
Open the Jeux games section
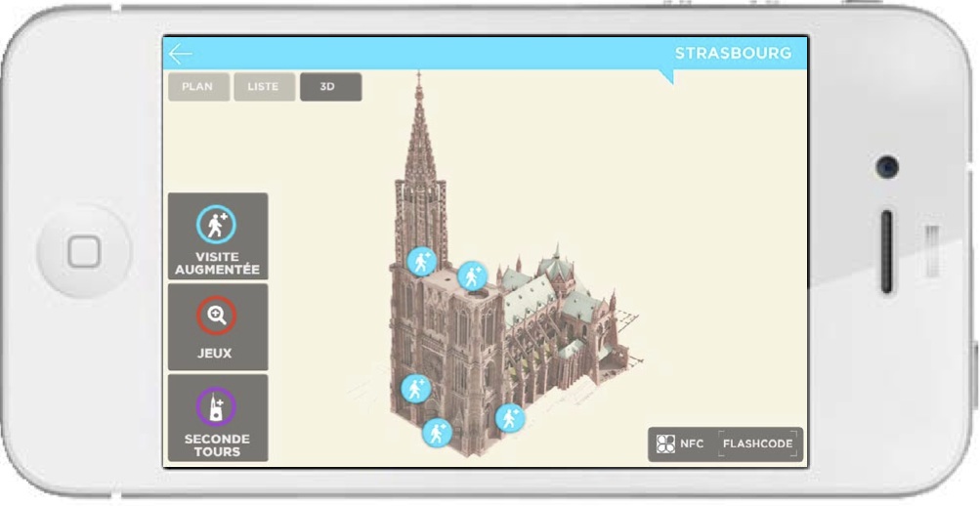coord(218,326)
